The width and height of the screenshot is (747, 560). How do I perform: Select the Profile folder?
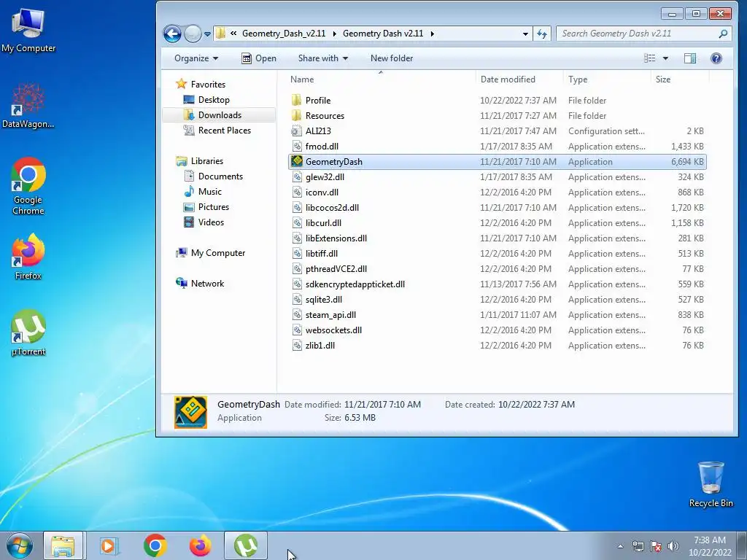pos(498,101)
